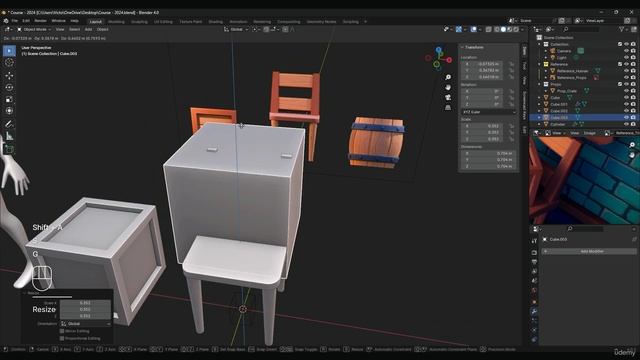Open the File menu
640x360 pixels.
point(15,21)
